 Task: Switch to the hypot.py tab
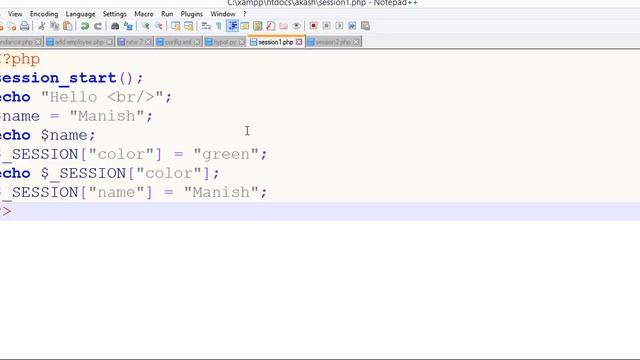(225, 42)
